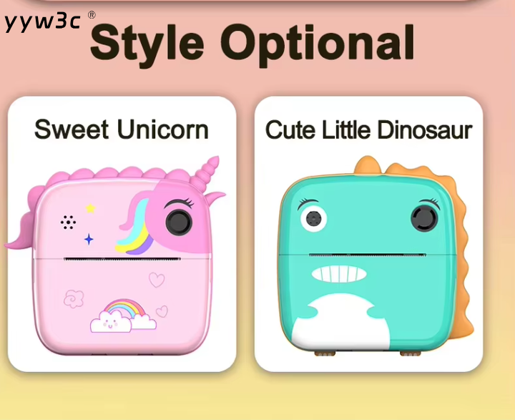Viewport: 515px width, 420px height.
Task: Click the yellow star on unicorn printer
Action: (x=90, y=208)
